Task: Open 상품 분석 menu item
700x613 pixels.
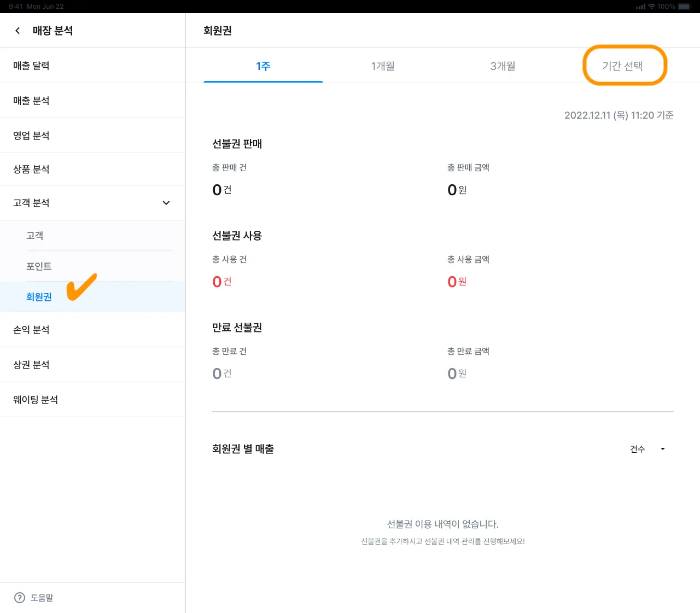Action: (31, 170)
